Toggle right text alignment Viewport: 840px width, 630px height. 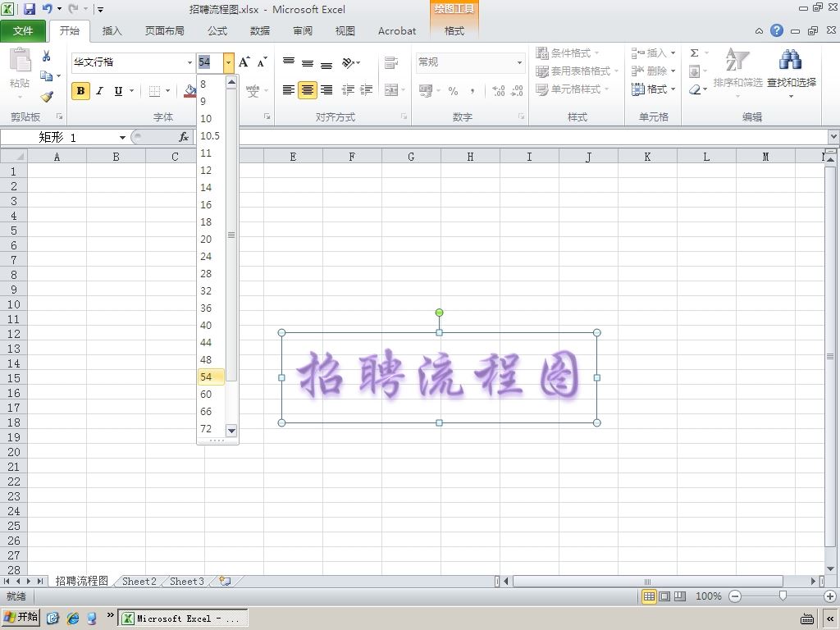[x=326, y=90]
